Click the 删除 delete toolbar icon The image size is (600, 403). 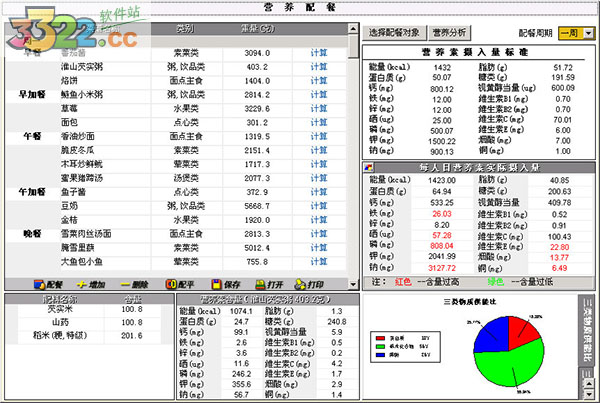125,284
